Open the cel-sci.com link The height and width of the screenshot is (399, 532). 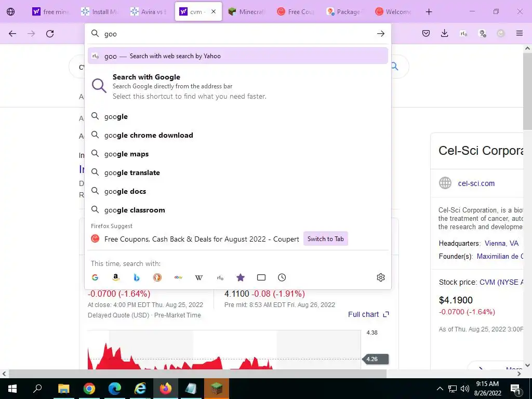click(x=476, y=183)
